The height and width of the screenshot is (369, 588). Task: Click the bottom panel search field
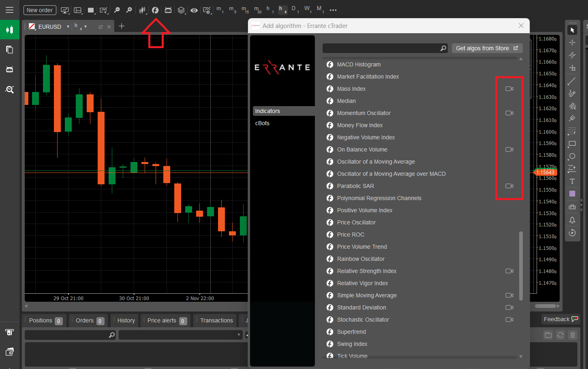coord(70,335)
